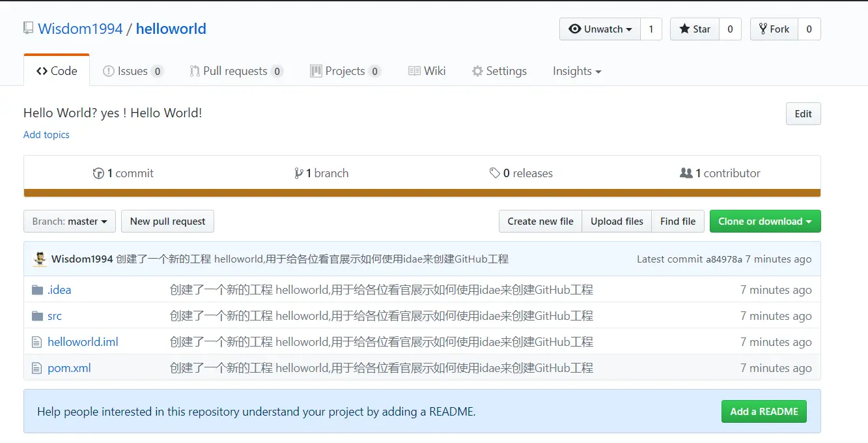
Task: Click the commit message in the .idea row
Action: coord(382,290)
